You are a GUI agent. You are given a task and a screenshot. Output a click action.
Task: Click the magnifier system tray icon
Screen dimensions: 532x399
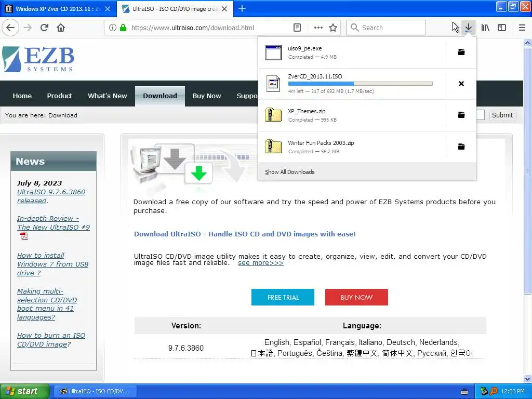[494, 391]
